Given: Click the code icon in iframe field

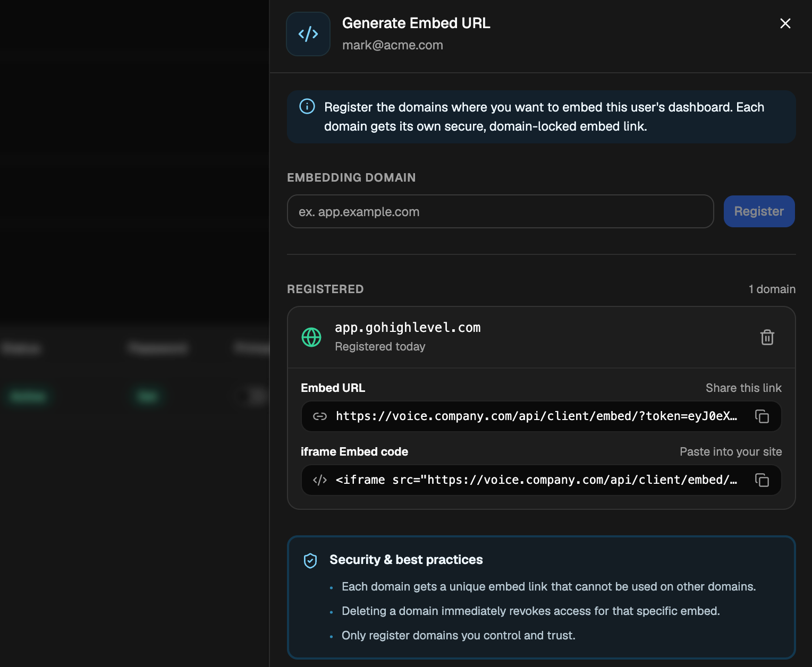Looking at the screenshot, I should 320,480.
